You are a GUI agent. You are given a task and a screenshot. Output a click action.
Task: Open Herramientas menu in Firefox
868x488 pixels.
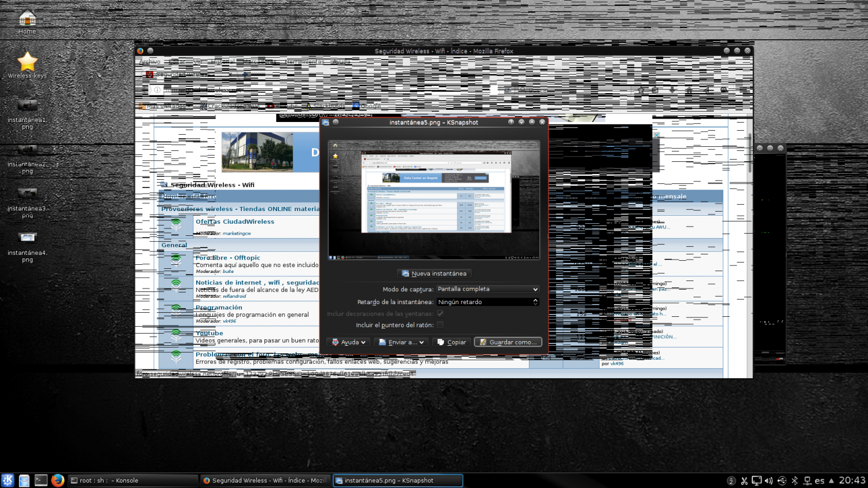click(304, 62)
